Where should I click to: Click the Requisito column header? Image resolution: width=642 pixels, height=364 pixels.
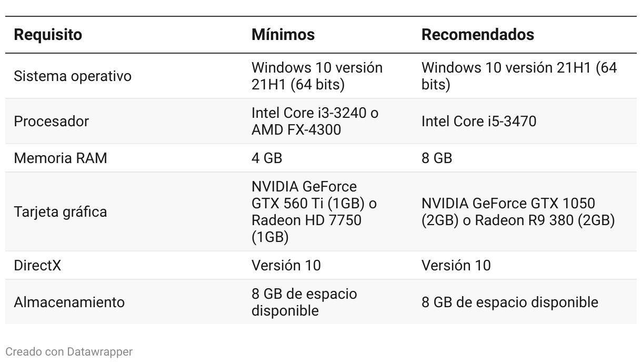point(48,35)
